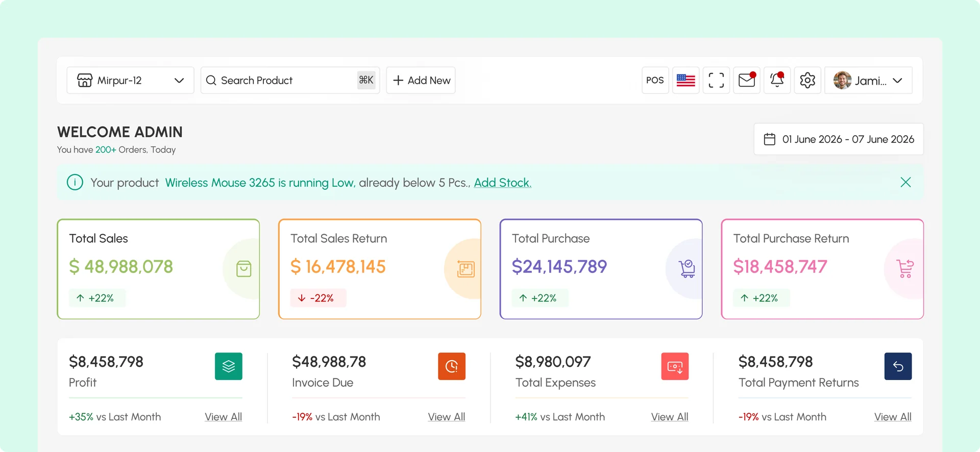Click the +22% badge under Total Purchase
The height and width of the screenshot is (452, 980).
tap(540, 298)
